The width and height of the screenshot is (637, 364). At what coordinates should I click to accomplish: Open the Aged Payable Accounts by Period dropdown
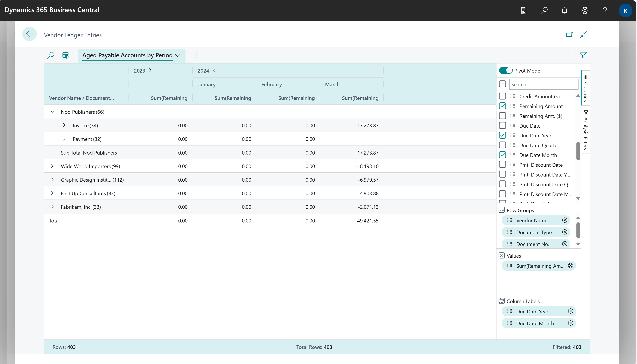pos(178,55)
